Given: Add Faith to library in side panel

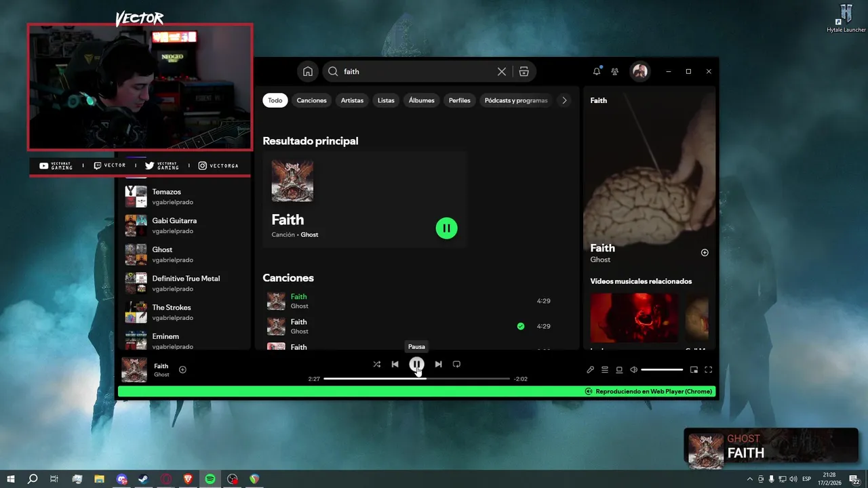Looking at the screenshot, I should (x=705, y=252).
